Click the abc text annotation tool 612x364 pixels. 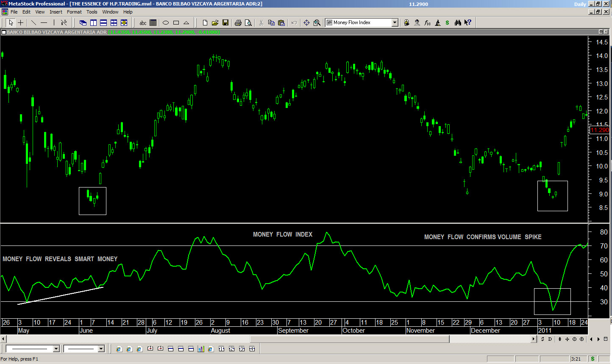pyautogui.click(x=143, y=22)
